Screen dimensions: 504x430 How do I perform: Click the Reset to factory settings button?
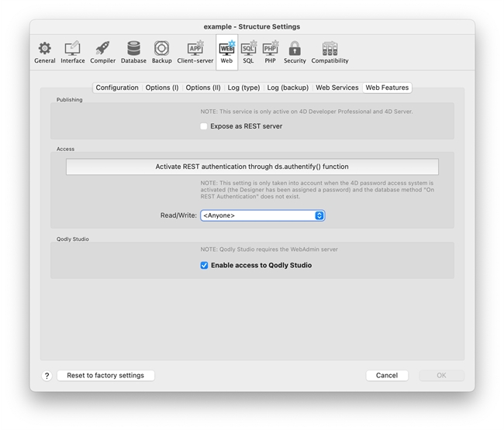coord(105,375)
